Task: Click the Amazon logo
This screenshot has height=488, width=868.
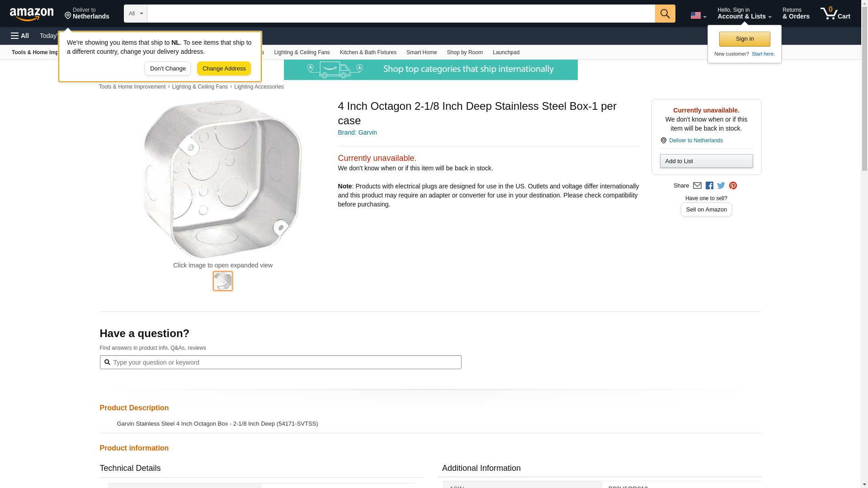Action: click(x=32, y=14)
